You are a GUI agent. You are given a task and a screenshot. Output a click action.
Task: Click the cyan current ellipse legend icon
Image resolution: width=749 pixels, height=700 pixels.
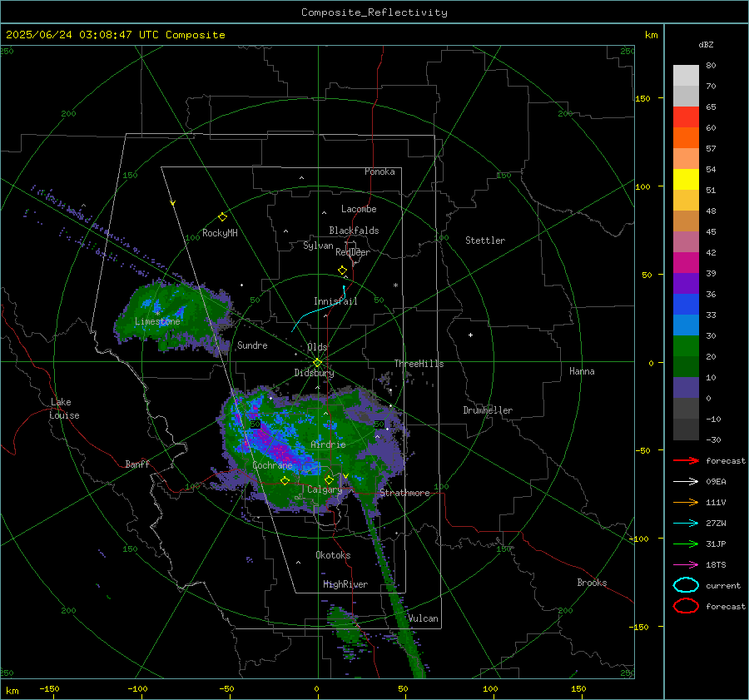coord(686,585)
